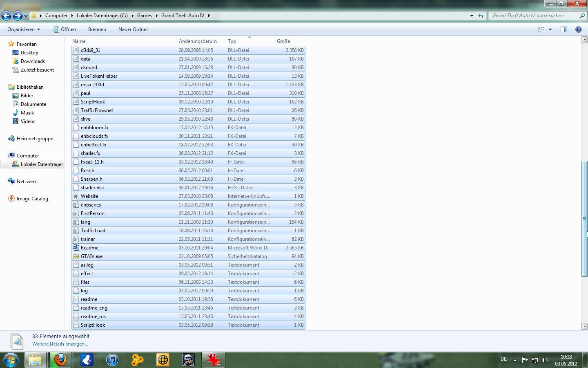
Task: Select Heimnetzgruppe in navigation pane
Action: [x=35, y=139]
